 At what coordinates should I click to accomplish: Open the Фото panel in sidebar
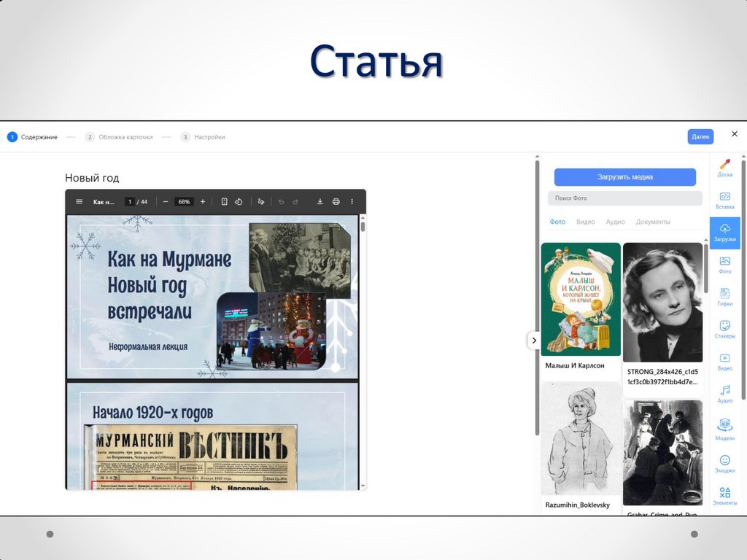click(x=724, y=265)
